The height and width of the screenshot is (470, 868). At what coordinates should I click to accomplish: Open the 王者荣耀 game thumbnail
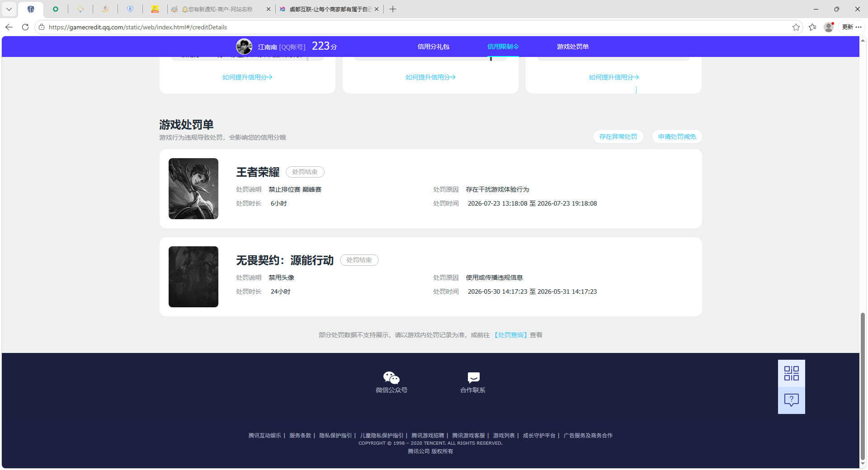click(x=193, y=188)
